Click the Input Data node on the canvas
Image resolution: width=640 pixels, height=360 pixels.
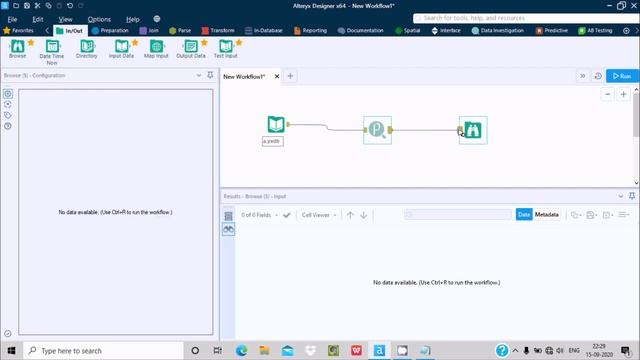276,124
